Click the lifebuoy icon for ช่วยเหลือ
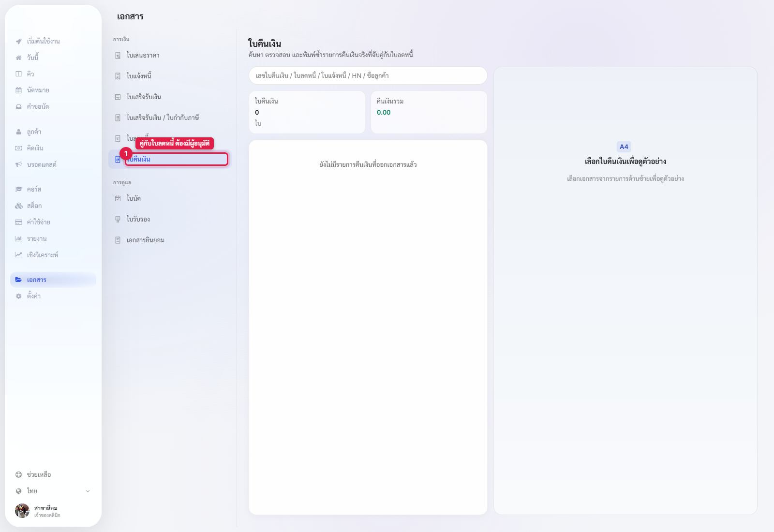 (x=18, y=475)
